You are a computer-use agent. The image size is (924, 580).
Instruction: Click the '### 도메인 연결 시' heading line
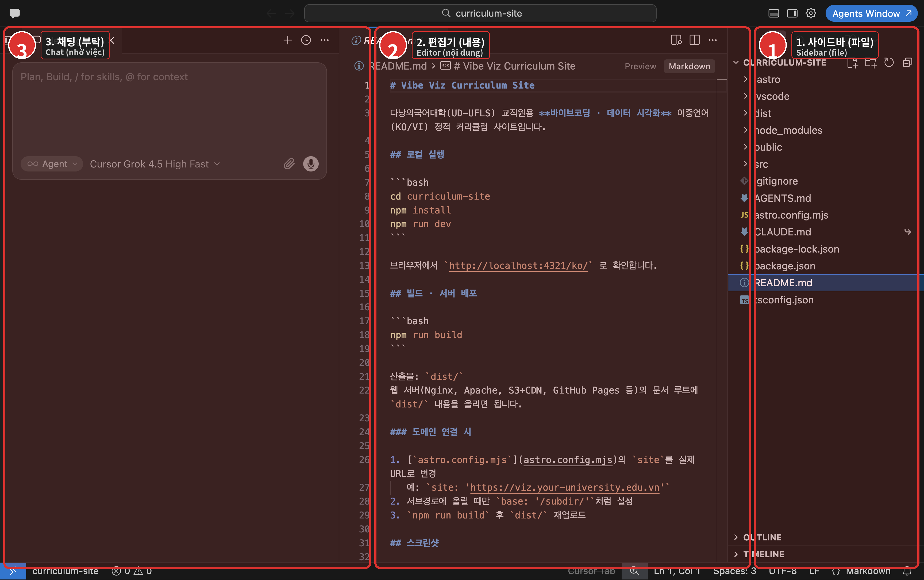430,432
